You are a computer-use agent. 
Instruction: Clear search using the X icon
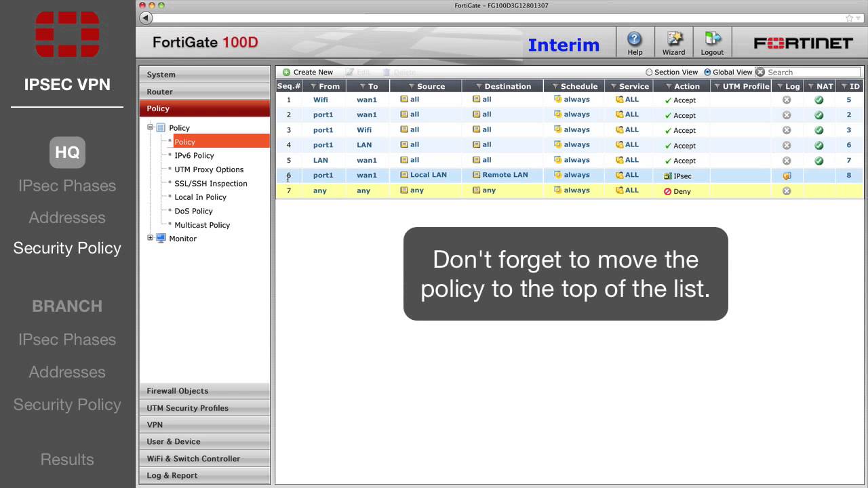coord(760,72)
